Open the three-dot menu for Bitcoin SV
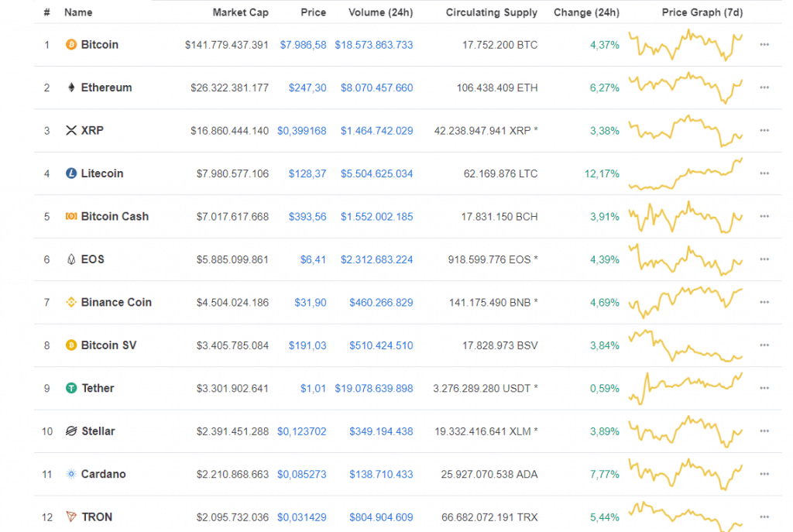Screen dimensions: 793x532 [764, 345]
